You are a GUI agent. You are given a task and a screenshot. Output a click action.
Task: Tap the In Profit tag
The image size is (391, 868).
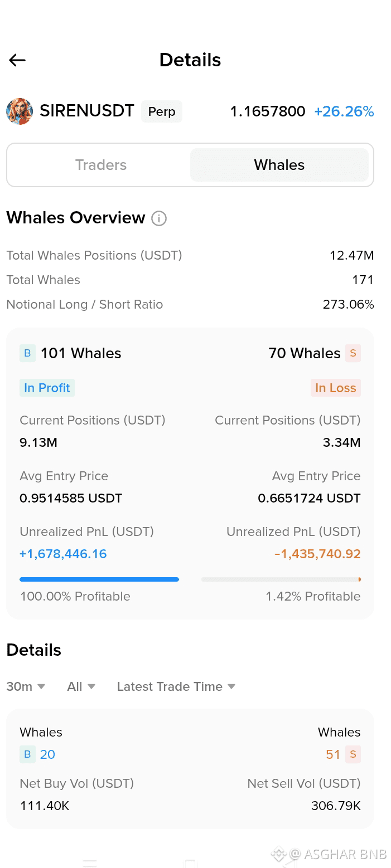47,388
